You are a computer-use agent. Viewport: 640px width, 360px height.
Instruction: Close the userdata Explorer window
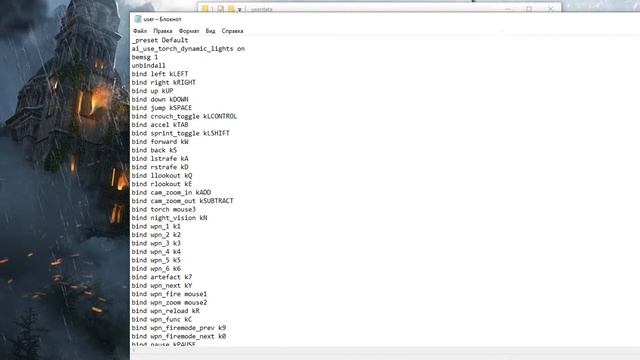point(550,9)
